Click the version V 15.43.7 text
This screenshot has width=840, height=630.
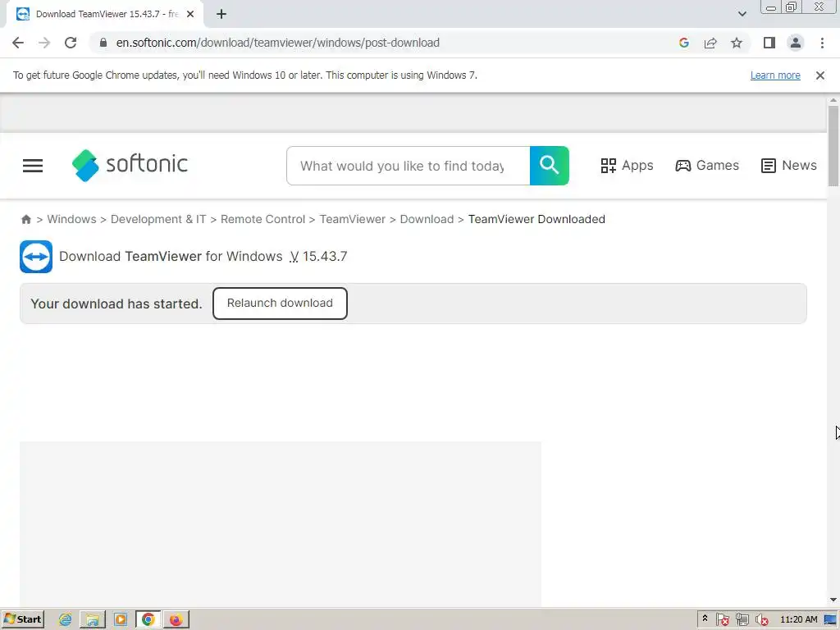(318, 257)
